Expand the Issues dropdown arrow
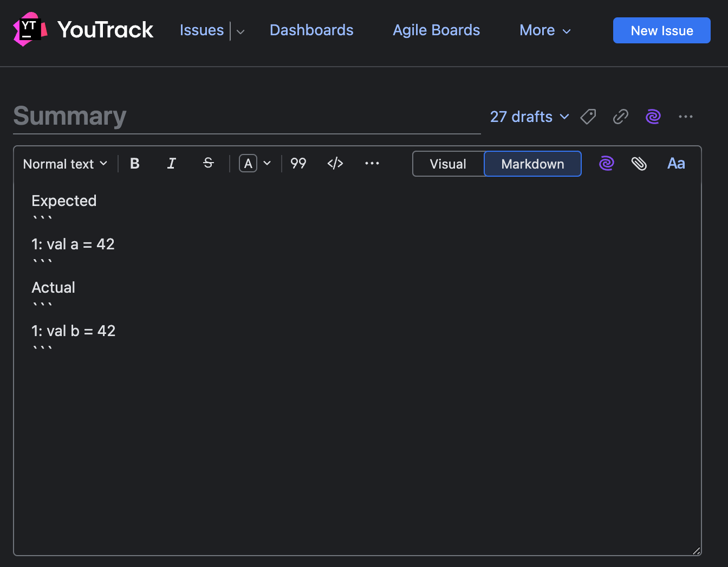 point(240,31)
